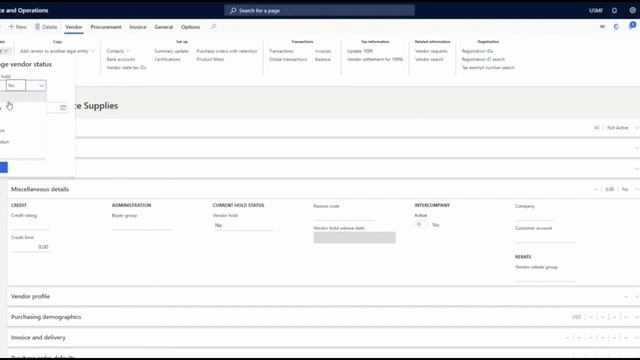The height and width of the screenshot is (360, 640).
Task: Open the Vendor tab
Action: click(x=74, y=27)
